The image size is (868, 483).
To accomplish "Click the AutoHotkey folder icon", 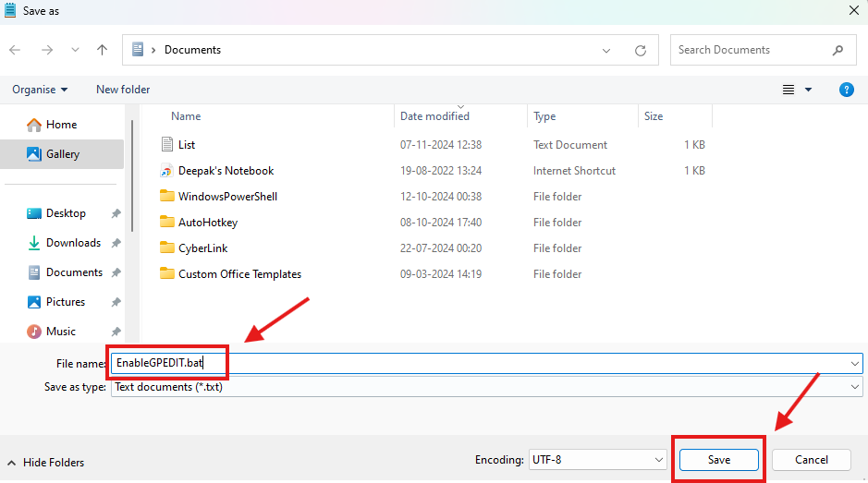I will pos(166,222).
